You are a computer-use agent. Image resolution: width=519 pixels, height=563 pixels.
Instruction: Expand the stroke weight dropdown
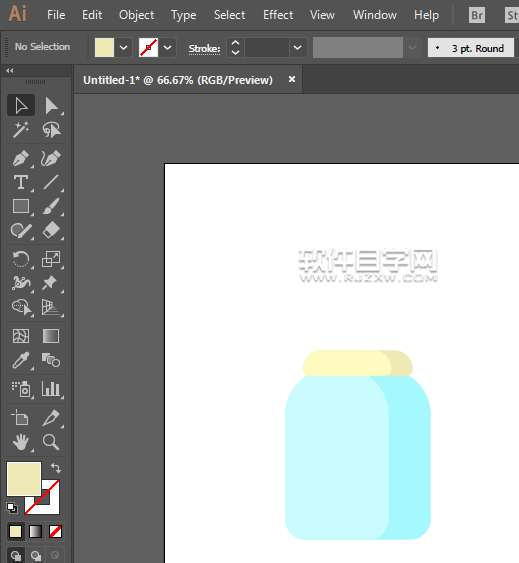pyautogui.click(x=297, y=47)
